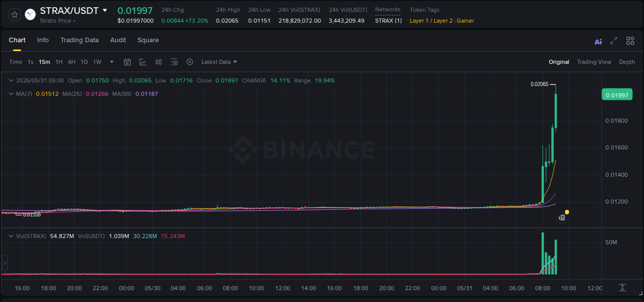This screenshot has height=302, width=644.
Task: Open the technical indicators icon
Action: point(143,62)
